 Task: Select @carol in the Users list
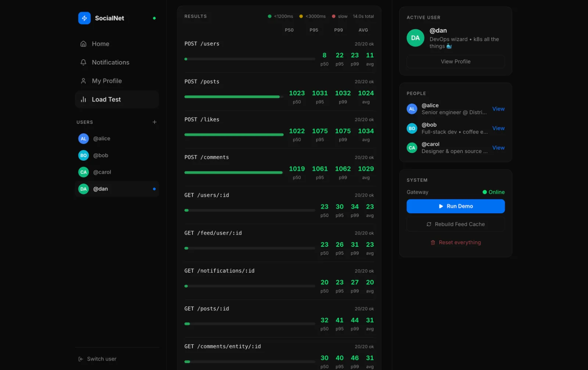117,172
